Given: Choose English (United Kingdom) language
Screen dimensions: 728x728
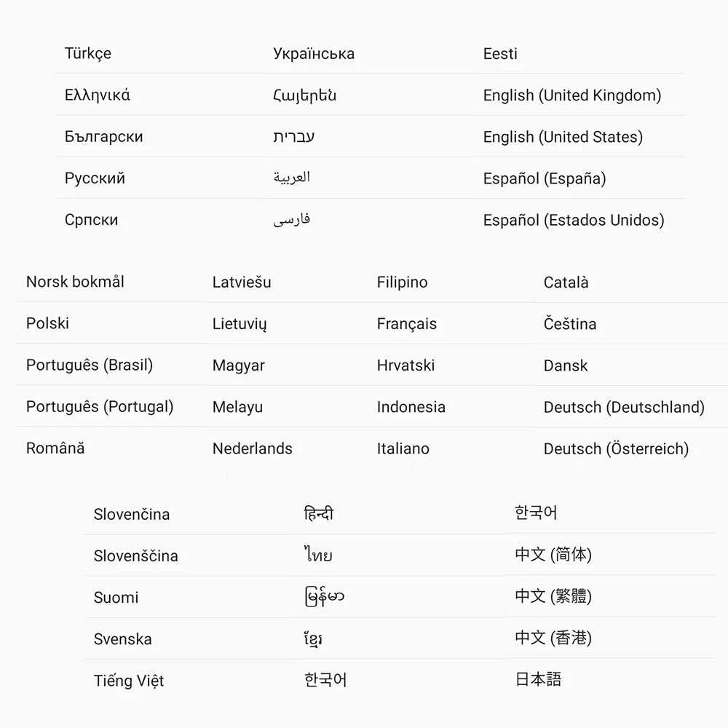Looking at the screenshot, I should (572, 95).
